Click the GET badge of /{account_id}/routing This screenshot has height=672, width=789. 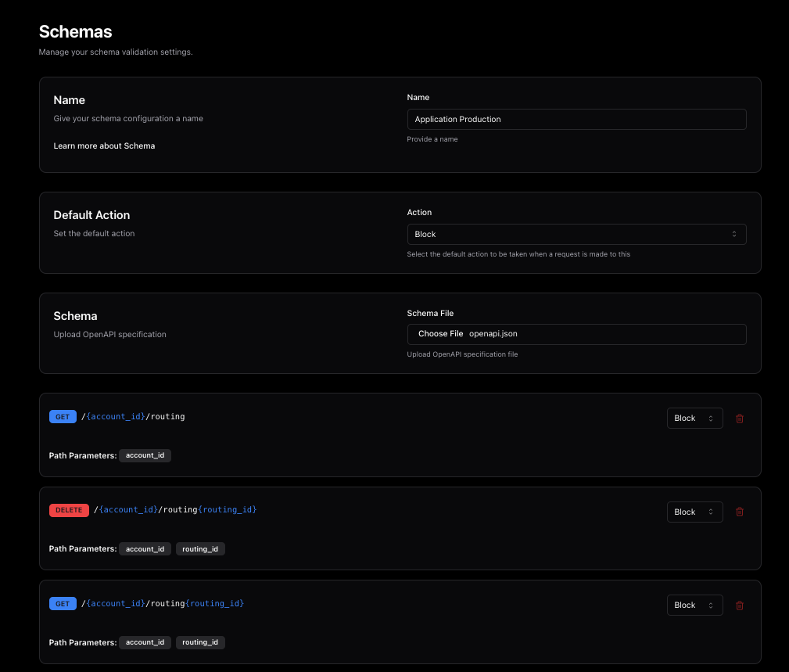point(63,417)
